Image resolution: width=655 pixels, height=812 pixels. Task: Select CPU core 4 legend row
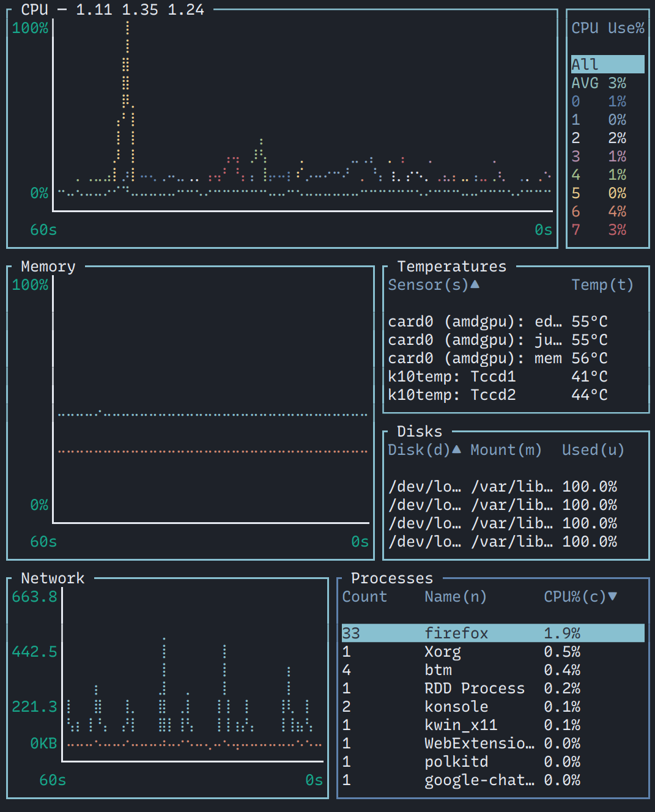[x=607, y=174]
